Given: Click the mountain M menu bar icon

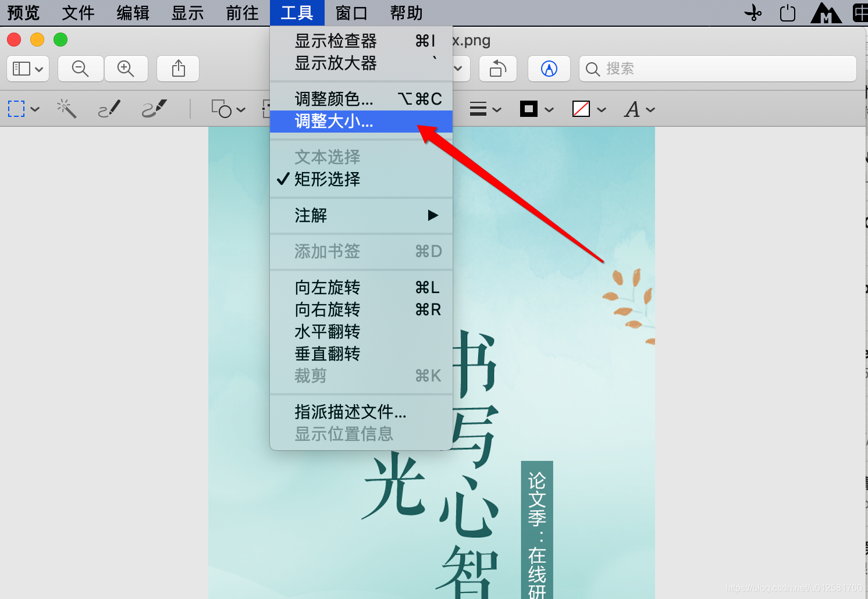Looking at the screenshot, I should coord(826,13).
